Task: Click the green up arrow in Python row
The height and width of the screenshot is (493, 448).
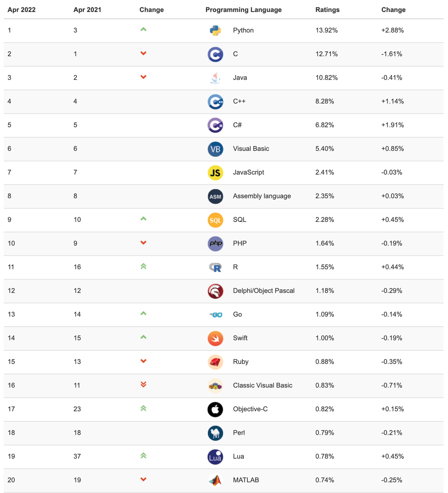Action: point(143,30)
